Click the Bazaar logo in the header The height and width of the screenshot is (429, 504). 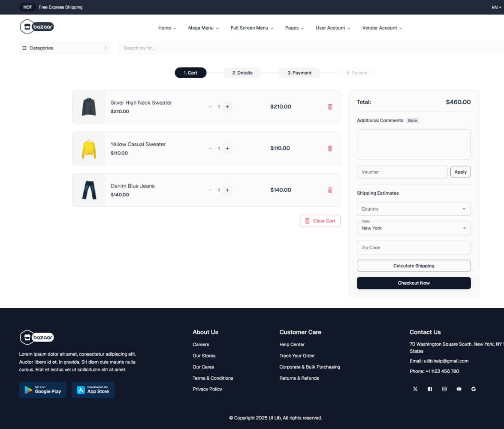(36, 27)
